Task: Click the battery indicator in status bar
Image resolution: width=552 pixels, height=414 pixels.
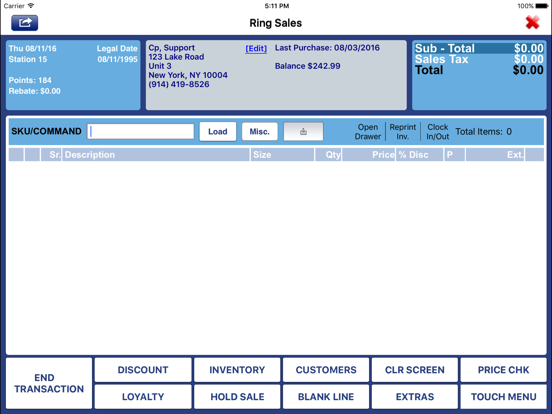Action: [x=542, y=6]
